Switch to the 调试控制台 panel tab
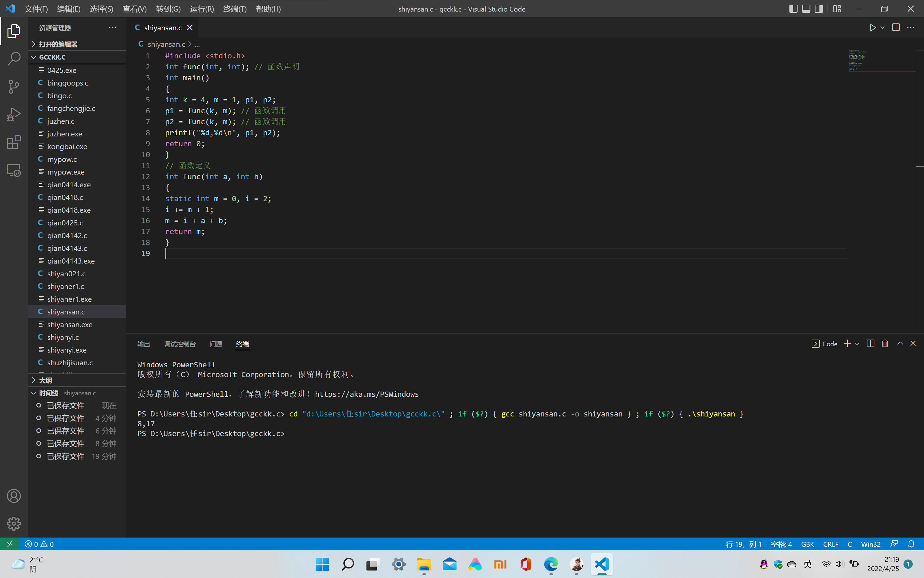This screenshot has width=924, height=578. [x=179, y=344]
